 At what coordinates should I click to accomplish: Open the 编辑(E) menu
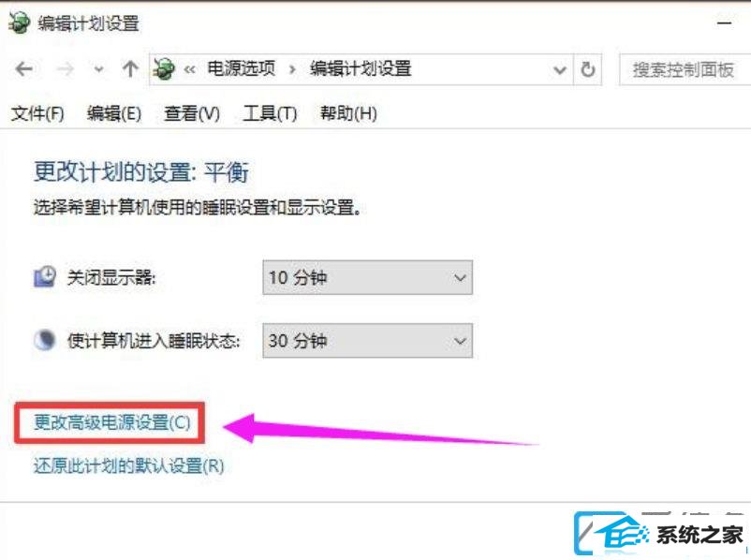(x=114, y=114)
